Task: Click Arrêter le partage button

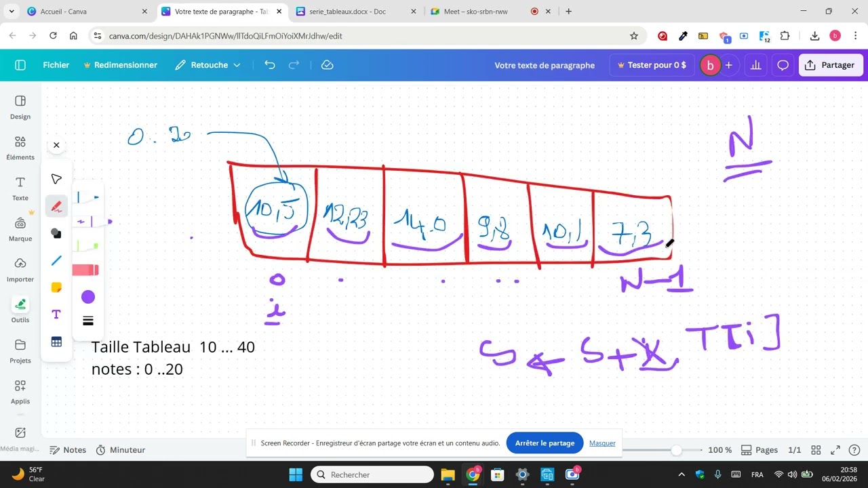Action: coord(545,443)
